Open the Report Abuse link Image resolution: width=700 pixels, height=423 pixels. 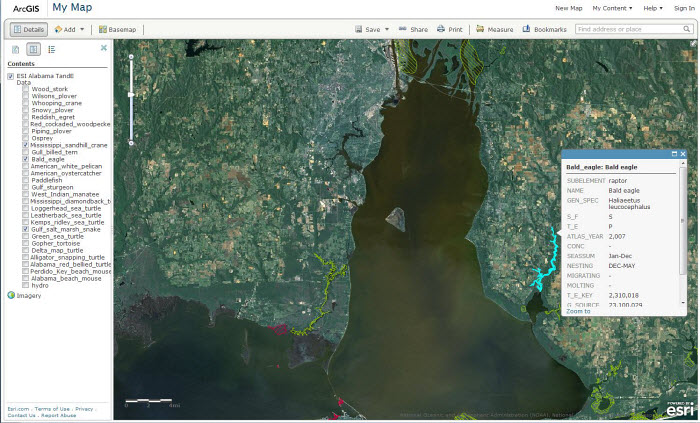tap(58, 415)
